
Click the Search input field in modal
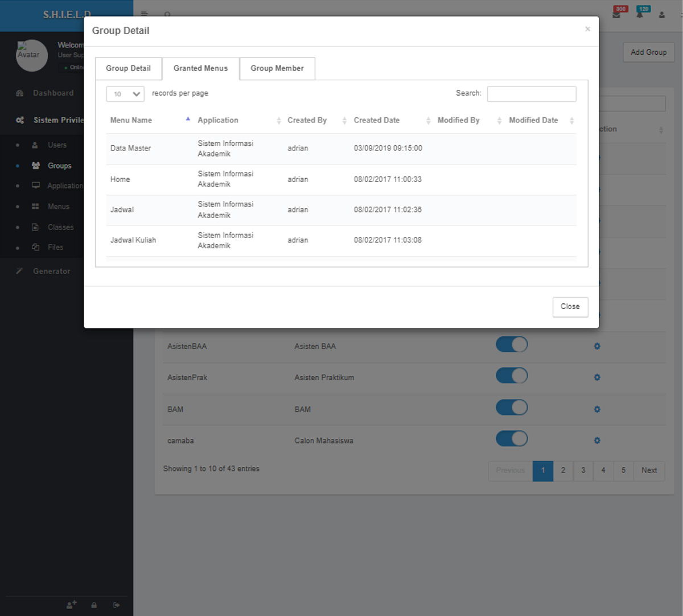pos(532,94)
